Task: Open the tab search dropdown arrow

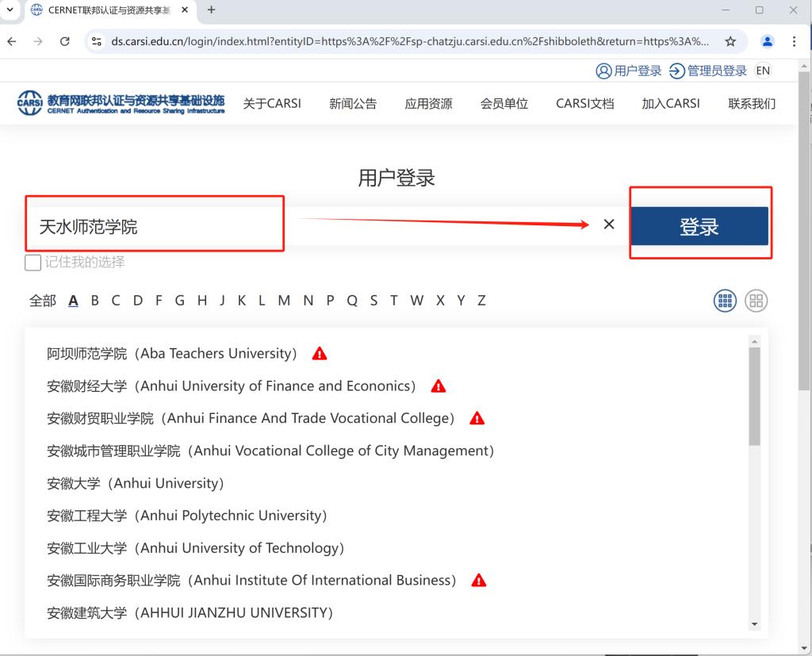Action: (10, 10)
